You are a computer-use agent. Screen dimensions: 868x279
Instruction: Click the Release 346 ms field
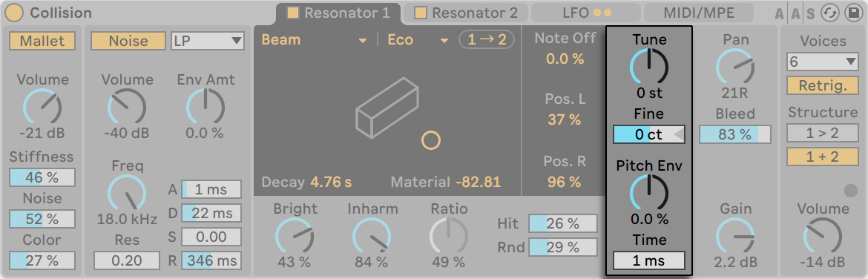pos(211,260)
